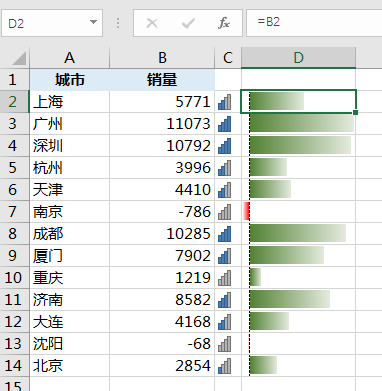Select row 1 header
Viewport: 382px width, 391px height.
(14, 80)
